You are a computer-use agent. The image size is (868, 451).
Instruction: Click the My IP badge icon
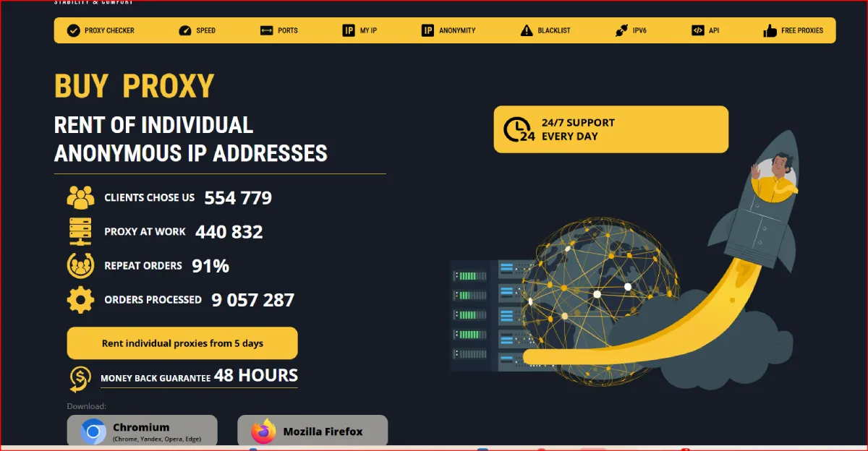pos(349,30)
